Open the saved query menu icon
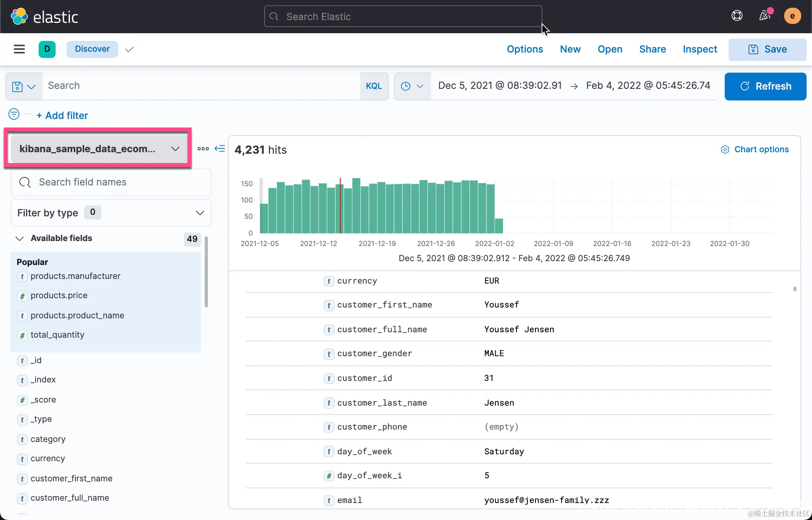This screenshot has height=520, width=812. tap(24, 86)
